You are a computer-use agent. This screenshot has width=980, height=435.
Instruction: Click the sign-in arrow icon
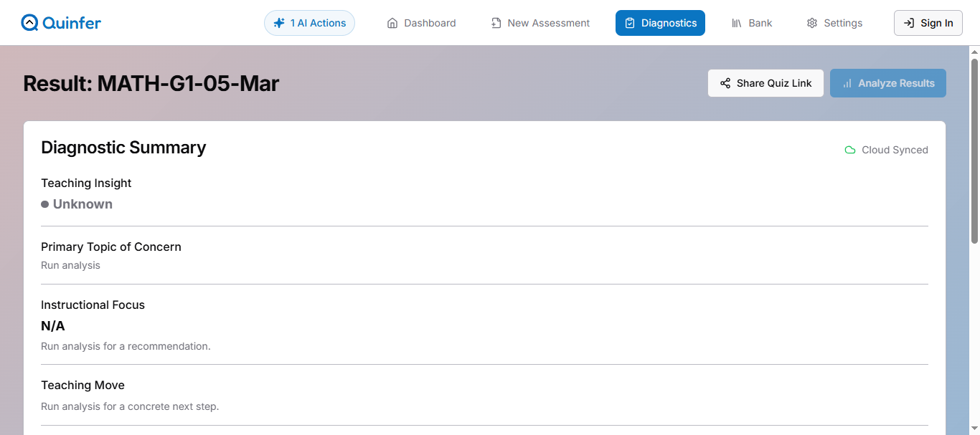(910, 22)
